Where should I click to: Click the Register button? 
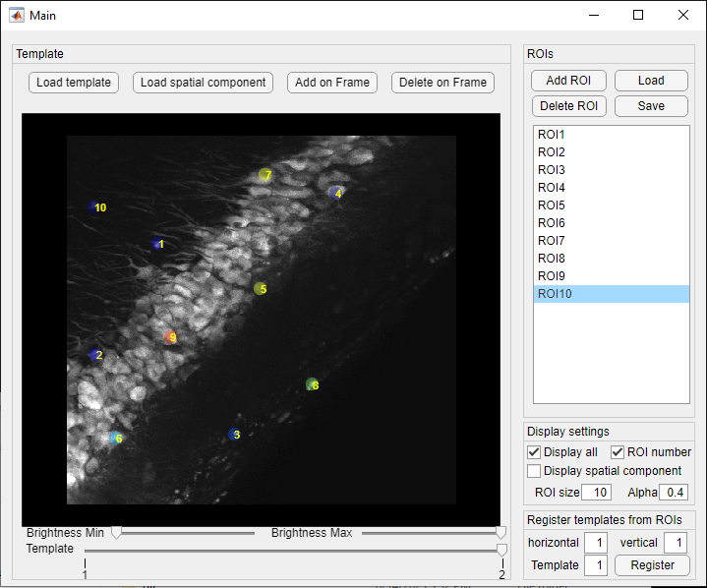tap(652, 565)
